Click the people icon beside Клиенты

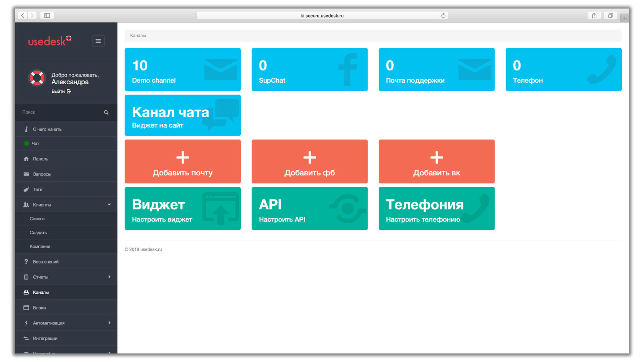coord(26,205)
